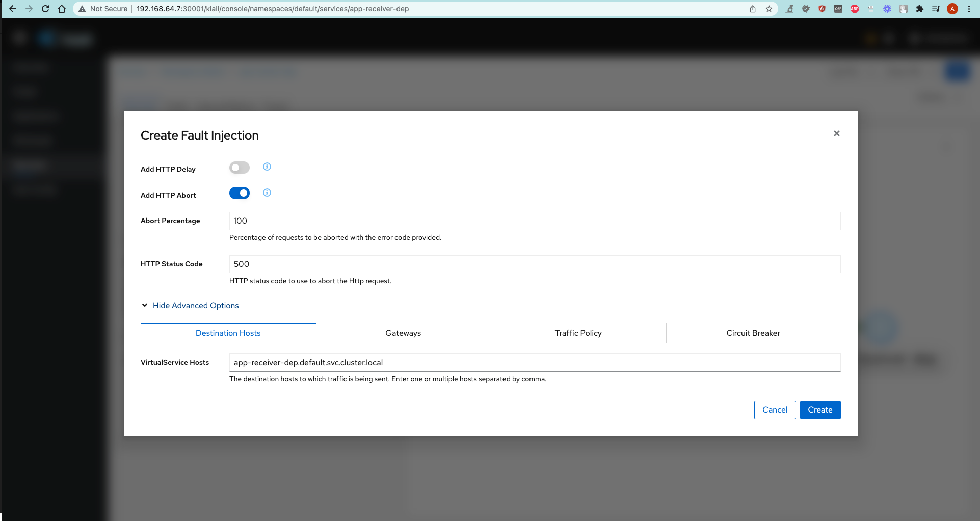The height and width of the screenshot is (521, 980).
Task: Click the info icon beside Add HTTP Abort
Action: pyautogui.click(x=267, y=193)
